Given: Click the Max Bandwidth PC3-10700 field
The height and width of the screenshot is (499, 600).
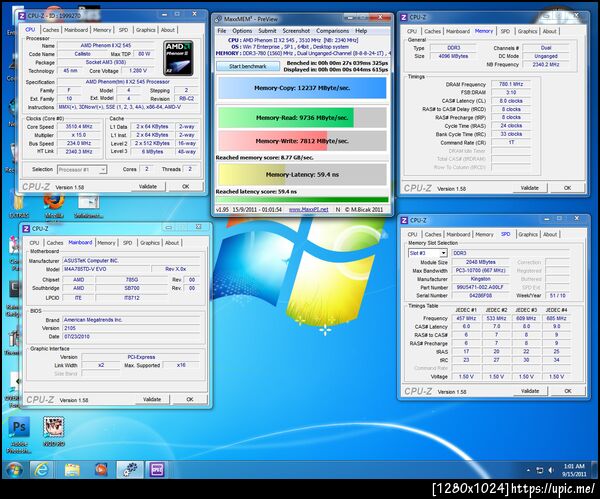Looking at the screenshot, I should [480, 271].
